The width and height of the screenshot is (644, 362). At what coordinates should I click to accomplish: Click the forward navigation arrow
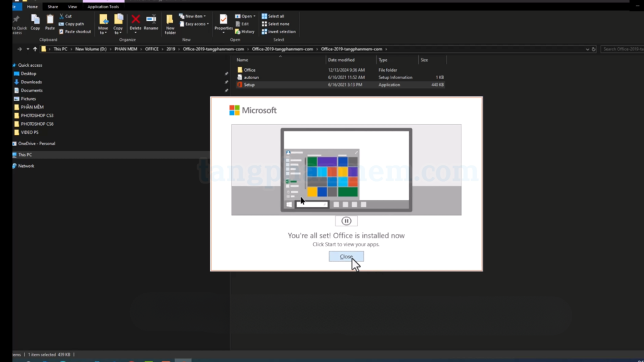19,49
